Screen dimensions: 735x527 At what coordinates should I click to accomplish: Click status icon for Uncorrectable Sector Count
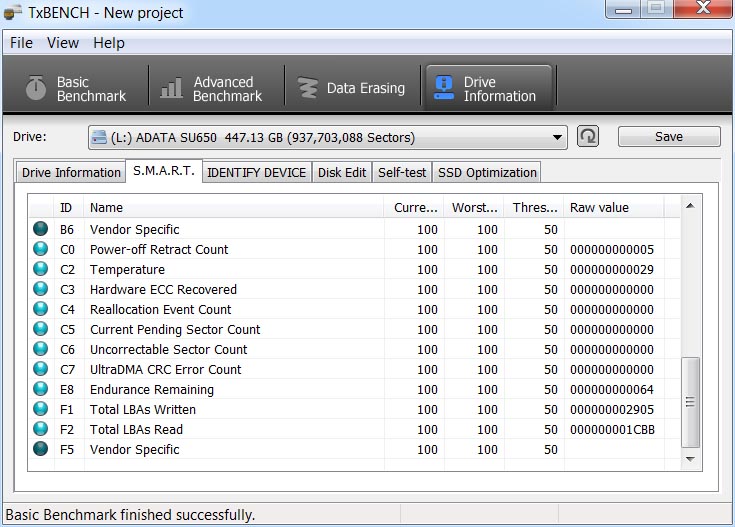pos(41,349)
